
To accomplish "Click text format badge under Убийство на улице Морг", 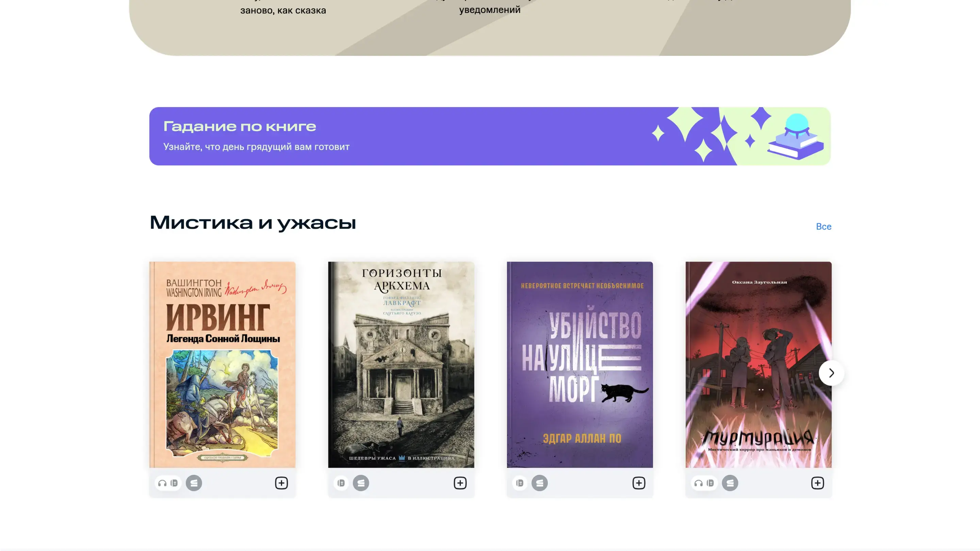I will point(520,483).
